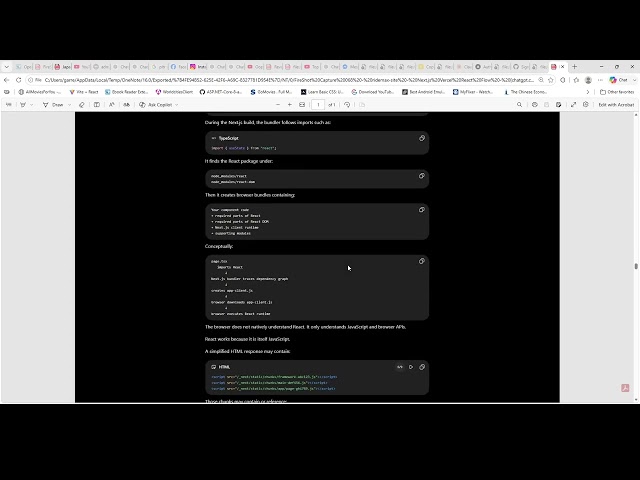Open The Chinese Economy bookmark
This screenshot has height=480, width=640.
(x=525, y=92)
